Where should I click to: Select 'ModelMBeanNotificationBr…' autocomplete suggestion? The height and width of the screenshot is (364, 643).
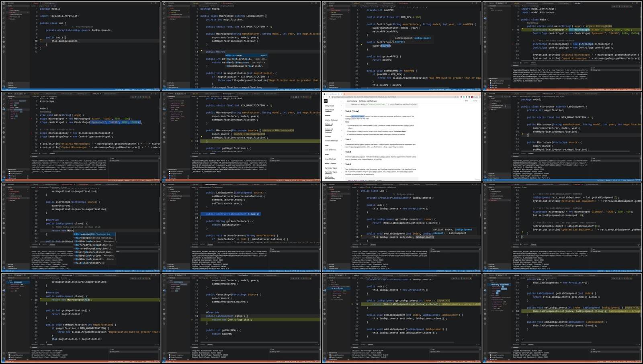click(246, 66)
